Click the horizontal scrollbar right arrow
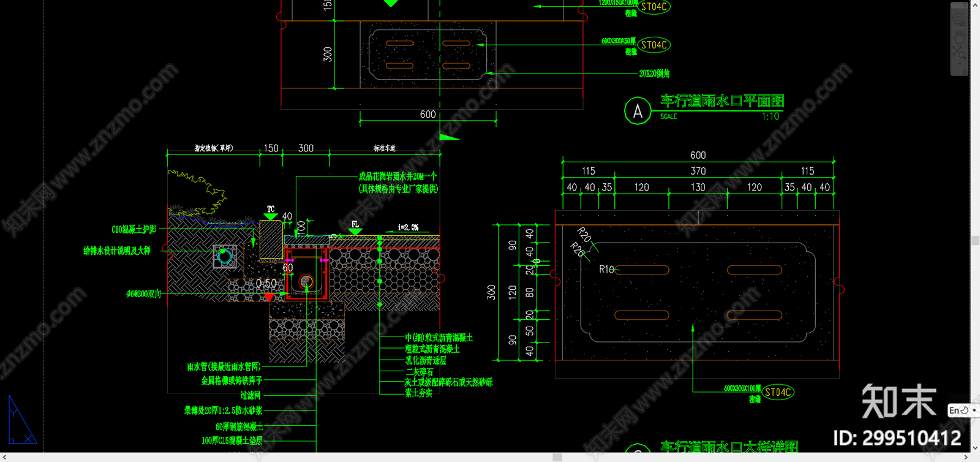The height and width of the screenshot is (462, 980). (966, 457)
